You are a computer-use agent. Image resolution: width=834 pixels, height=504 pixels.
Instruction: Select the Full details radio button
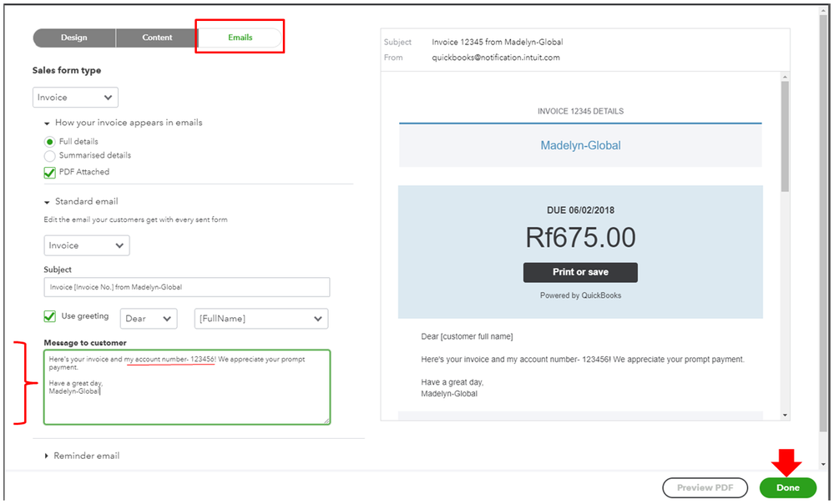49,142
